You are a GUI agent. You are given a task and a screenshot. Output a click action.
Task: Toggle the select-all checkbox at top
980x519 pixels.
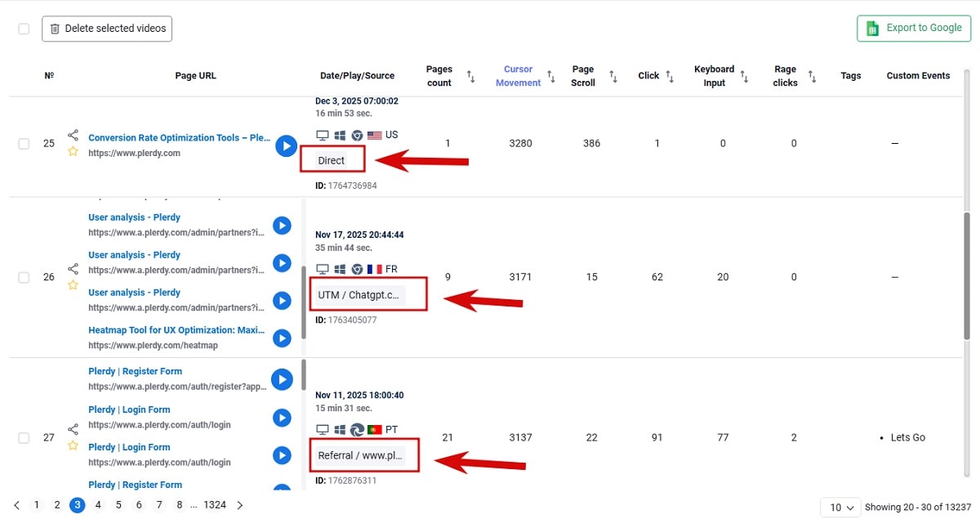(x=24, y=29)
